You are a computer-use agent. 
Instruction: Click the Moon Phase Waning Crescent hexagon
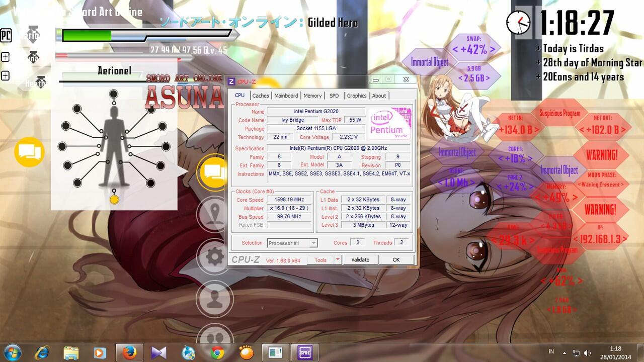600,182
